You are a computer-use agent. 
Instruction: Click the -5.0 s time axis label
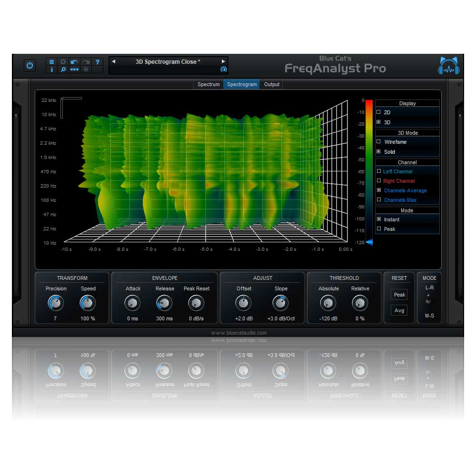click(x=206, y=249)
